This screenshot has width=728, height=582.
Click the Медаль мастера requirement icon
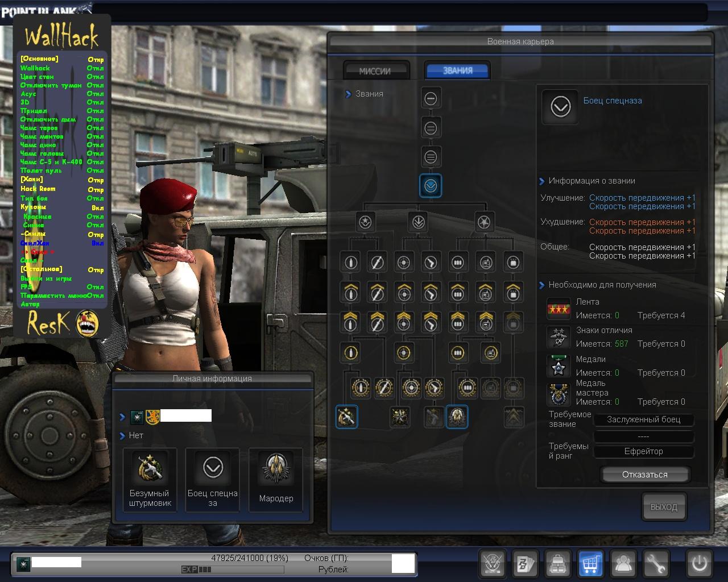tap(559, 395)
